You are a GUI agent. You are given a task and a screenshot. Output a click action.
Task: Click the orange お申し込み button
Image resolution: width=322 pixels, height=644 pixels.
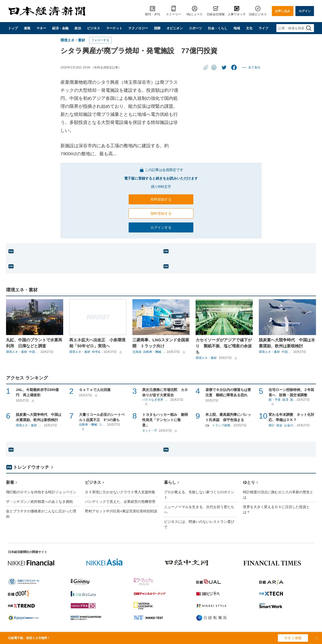coord(283,11)
